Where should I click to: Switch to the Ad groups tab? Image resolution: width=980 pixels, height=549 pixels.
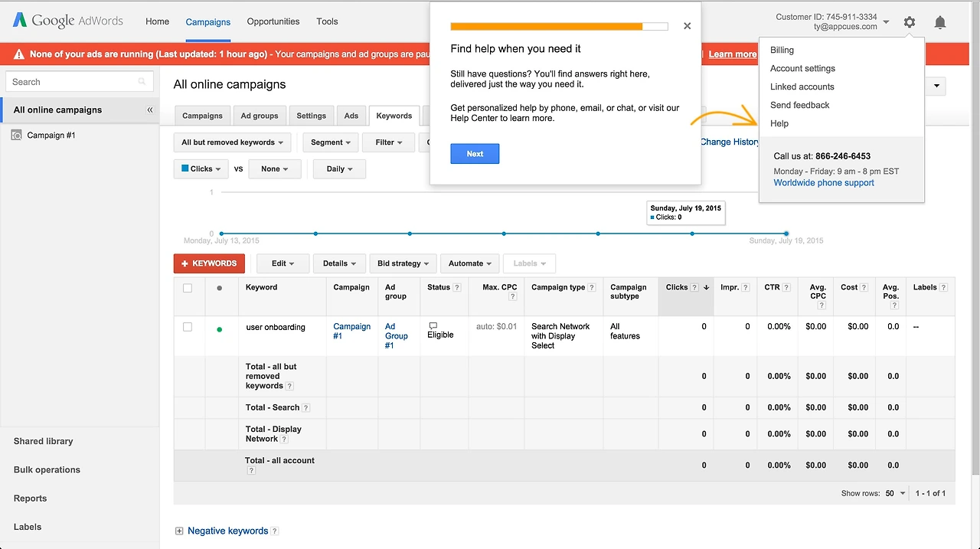click(260, 116)
